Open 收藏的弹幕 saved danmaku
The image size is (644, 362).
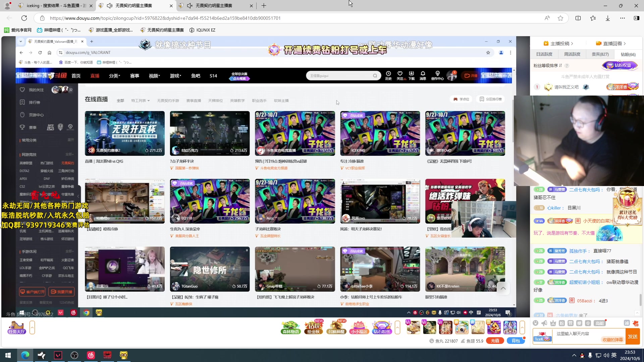click(612, 340)
